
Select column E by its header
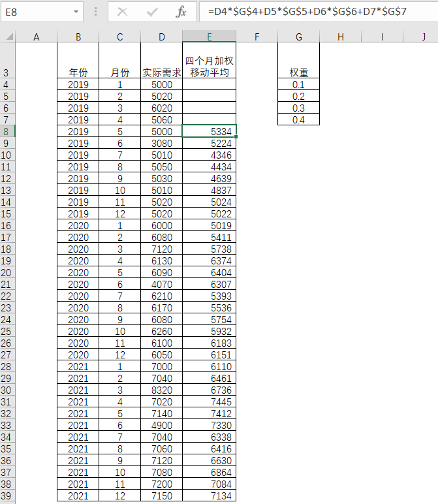(x=209, y=37)
